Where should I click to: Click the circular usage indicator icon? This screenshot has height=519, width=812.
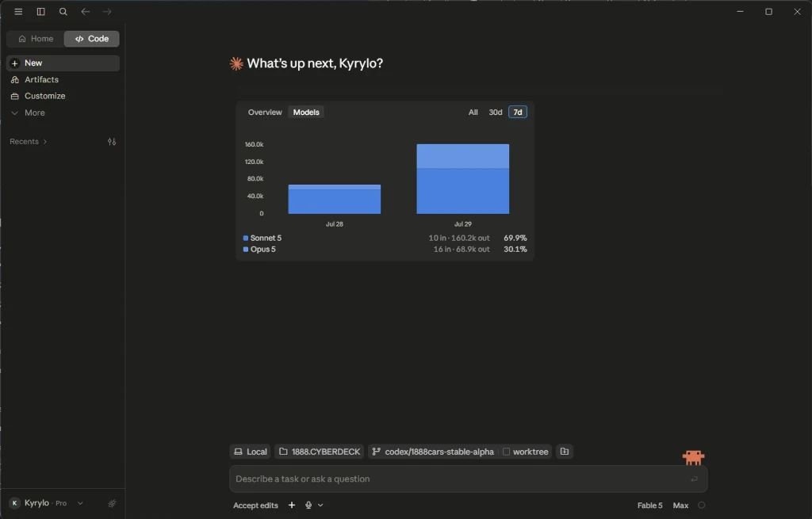pos(701,506)
